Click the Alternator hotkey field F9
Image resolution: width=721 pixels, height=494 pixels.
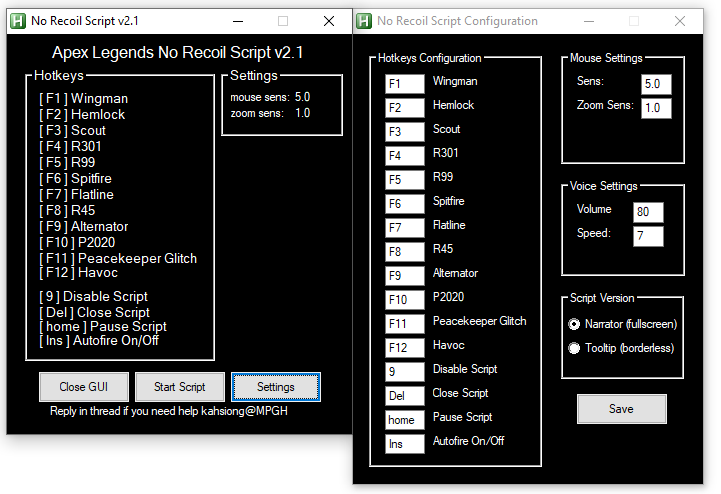[x=405, y=276]
